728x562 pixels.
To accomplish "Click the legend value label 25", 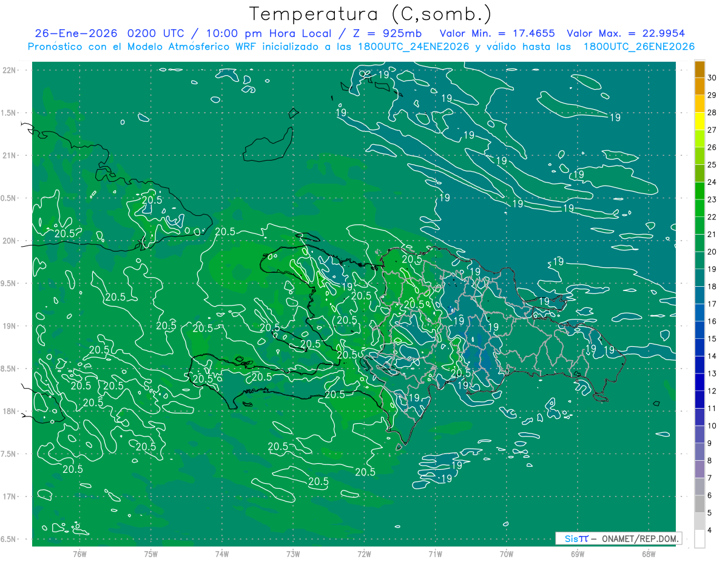I will tap(712, 164).
